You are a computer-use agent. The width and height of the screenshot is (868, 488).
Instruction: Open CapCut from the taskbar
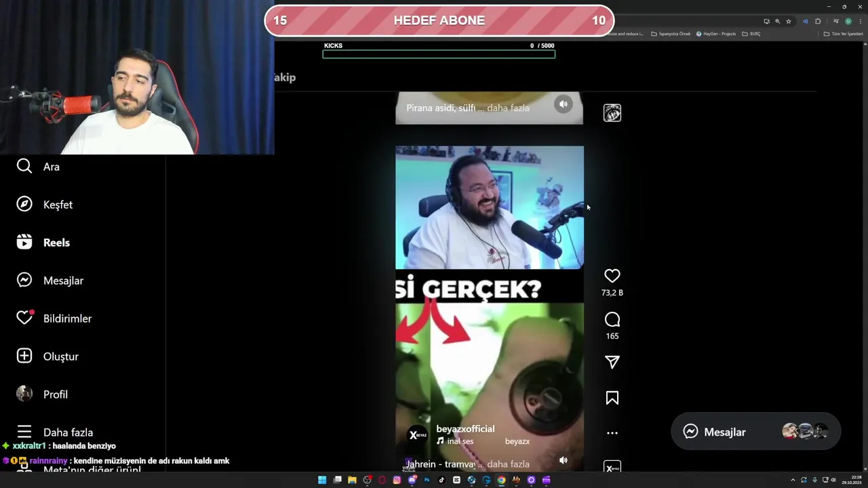point(456,480)
